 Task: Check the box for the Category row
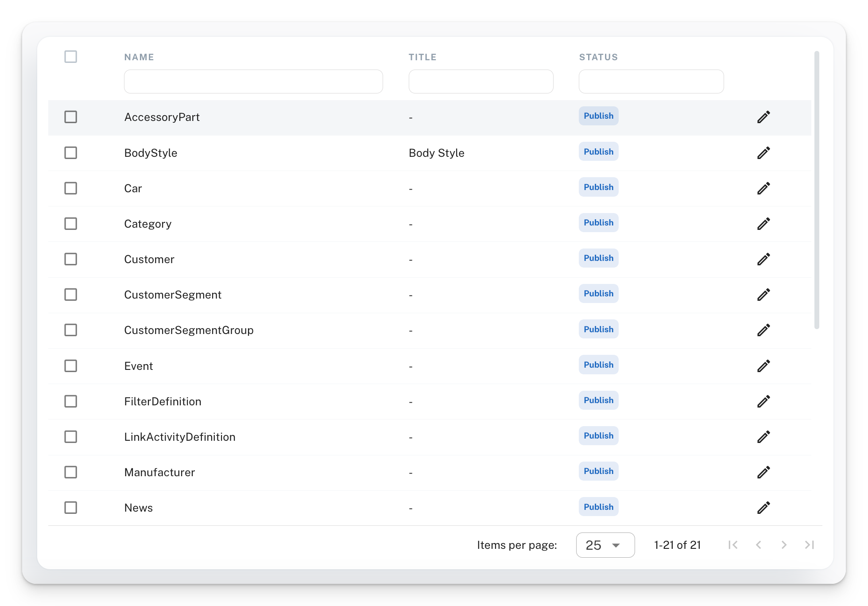(x=71, y=224)
